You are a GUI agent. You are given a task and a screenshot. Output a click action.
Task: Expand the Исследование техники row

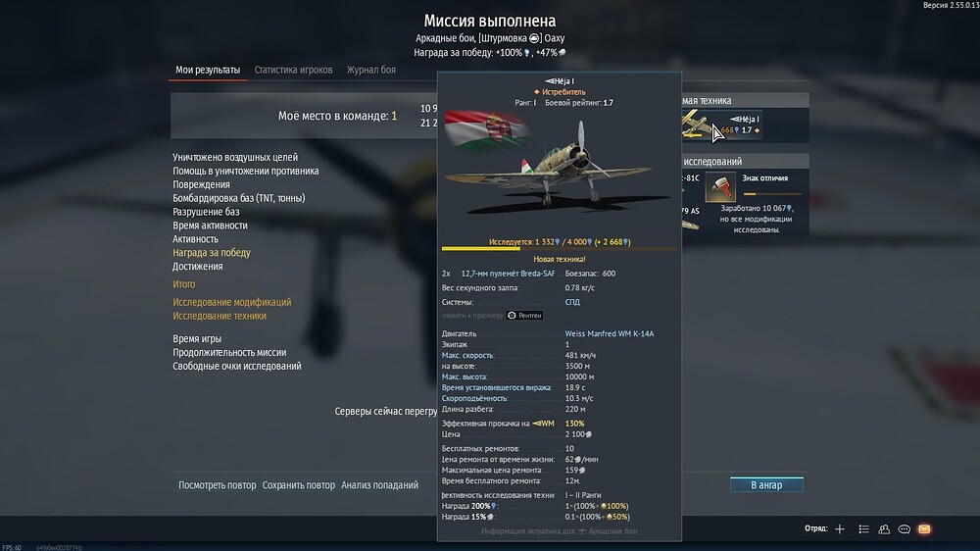(220, 316)
